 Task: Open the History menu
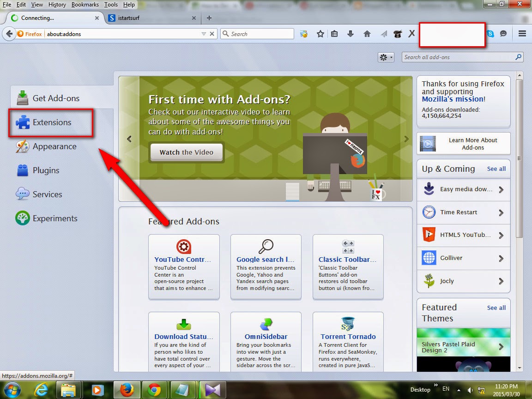click(x=57, y=5)
